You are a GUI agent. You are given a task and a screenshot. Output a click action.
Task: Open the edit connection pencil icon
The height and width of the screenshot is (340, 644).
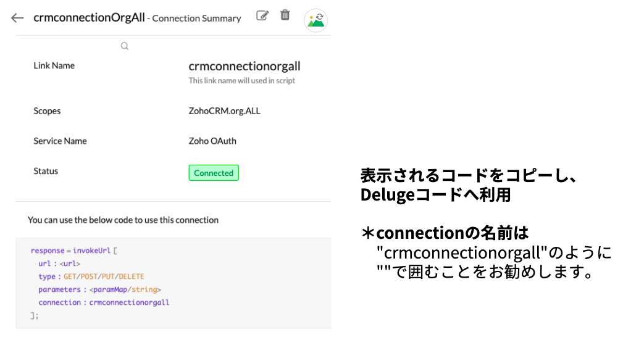tap(262, 15)
